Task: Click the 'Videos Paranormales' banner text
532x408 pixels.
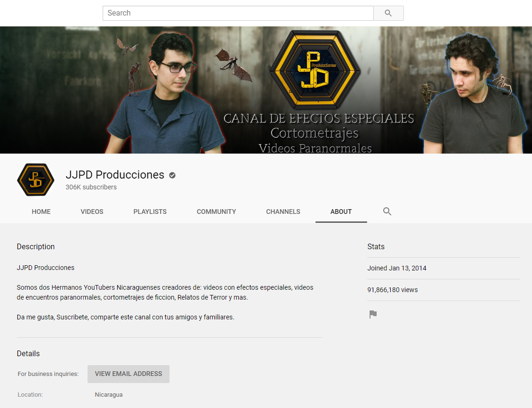Action: tap(315, 148)
